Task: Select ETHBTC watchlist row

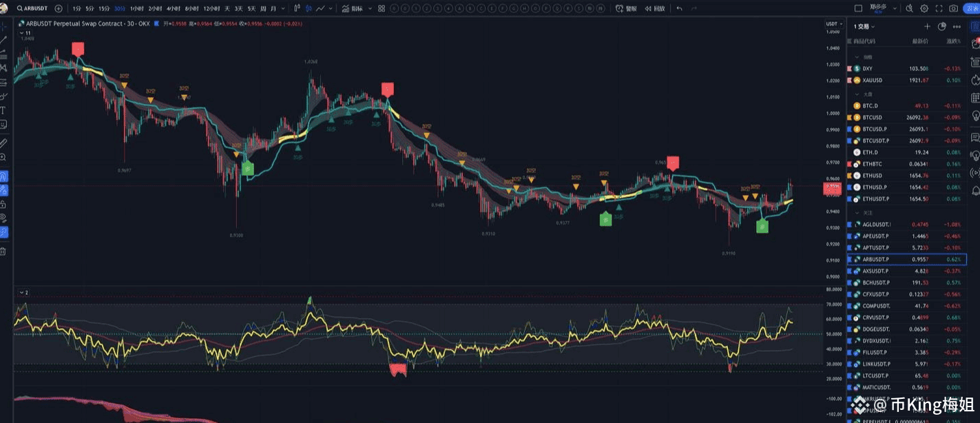Action: 907,164
